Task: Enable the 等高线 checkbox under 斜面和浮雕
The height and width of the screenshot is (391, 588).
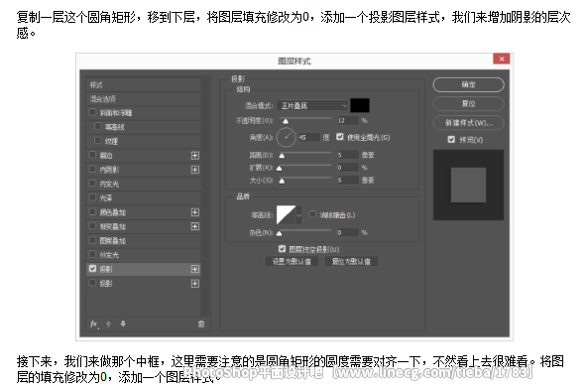Action: [x=98, y=126]
